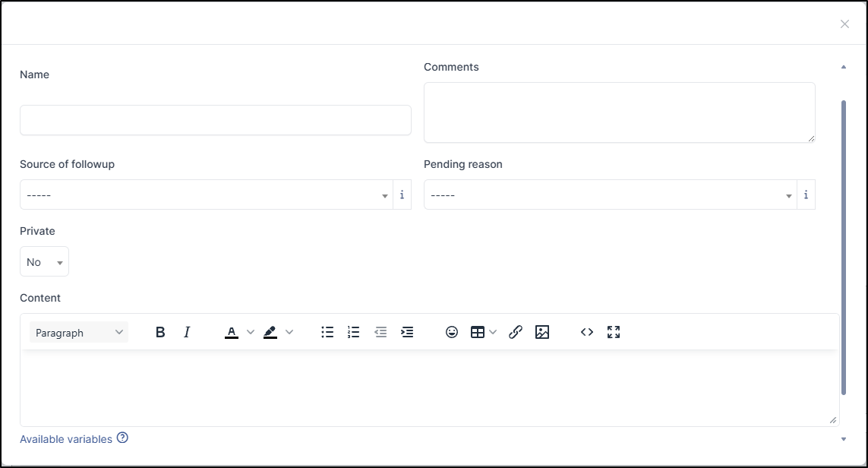Click the info icon beside Pending reason

[x=806, y=195]
